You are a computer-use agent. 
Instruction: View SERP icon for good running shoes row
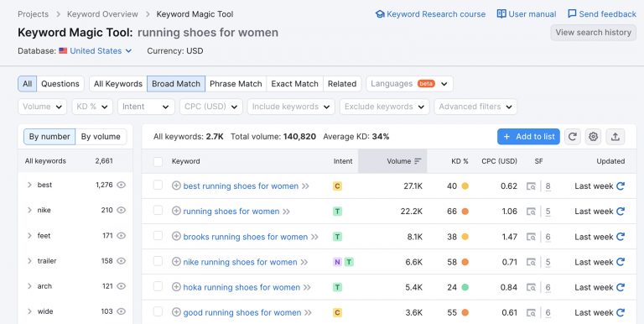click(x=531, y=313)
